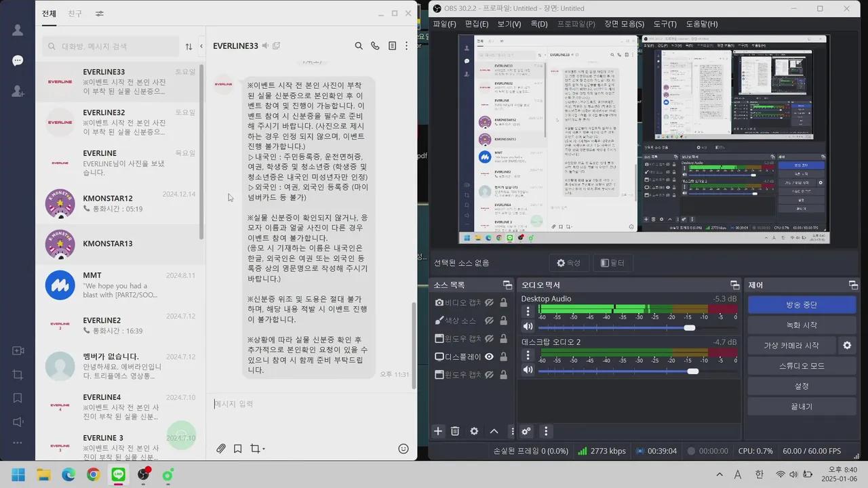Start a call with the phone icon
The image size is (868, 488).
pyautogui.click(x=375, y=45)
